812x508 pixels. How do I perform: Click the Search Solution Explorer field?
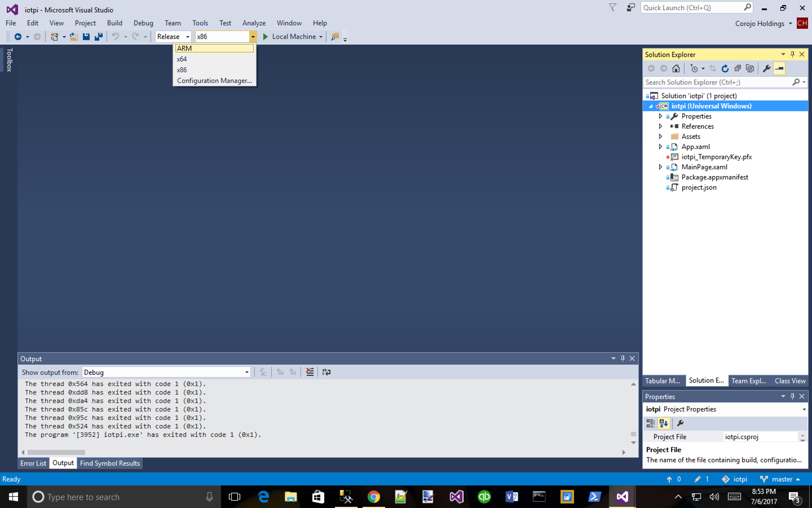tap(716, 82)
